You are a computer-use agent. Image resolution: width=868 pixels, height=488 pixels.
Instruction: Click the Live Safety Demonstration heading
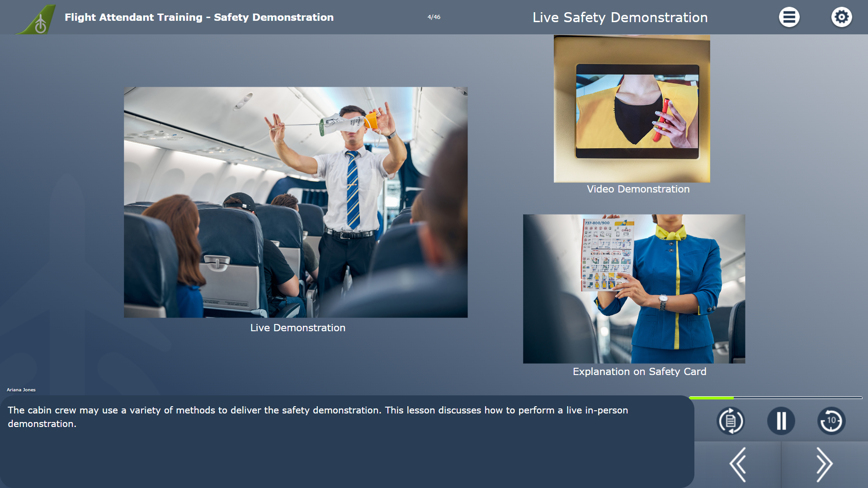pyautogui.click(x=621, y=17)
